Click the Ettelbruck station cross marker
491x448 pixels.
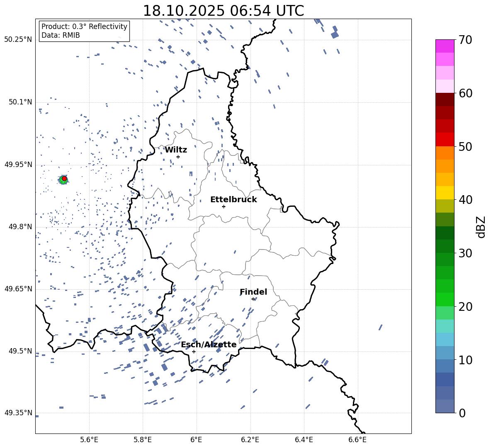224,206
